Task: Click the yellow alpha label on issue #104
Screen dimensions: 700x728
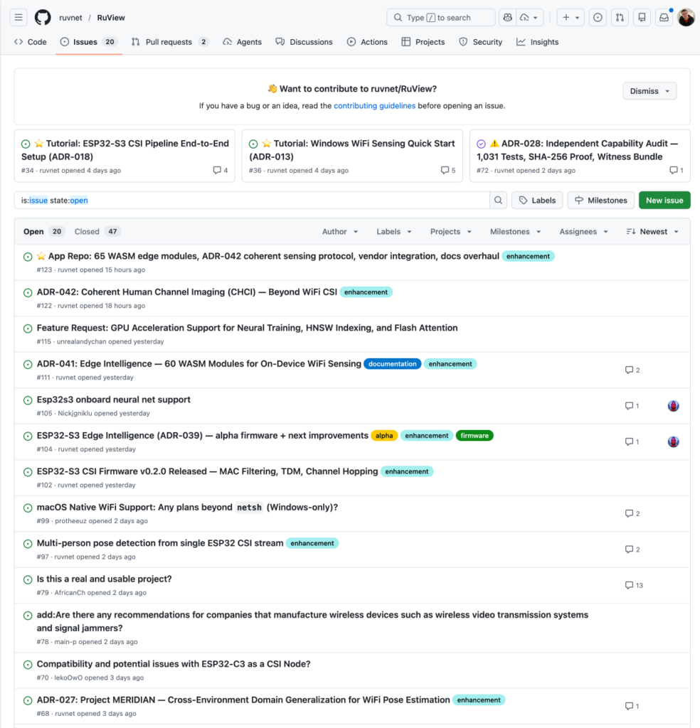Action: point(384,436)
